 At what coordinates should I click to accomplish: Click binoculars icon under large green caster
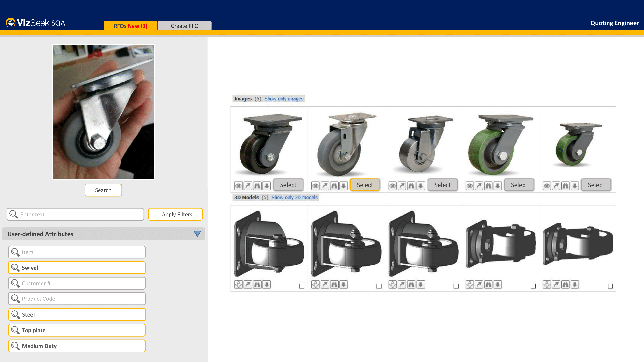tap(488, 186)
